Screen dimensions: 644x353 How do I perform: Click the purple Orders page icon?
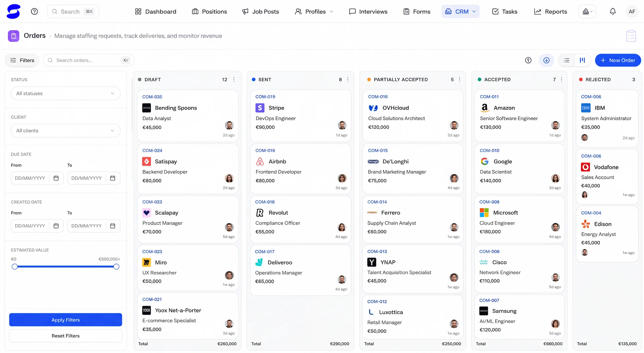14,36
